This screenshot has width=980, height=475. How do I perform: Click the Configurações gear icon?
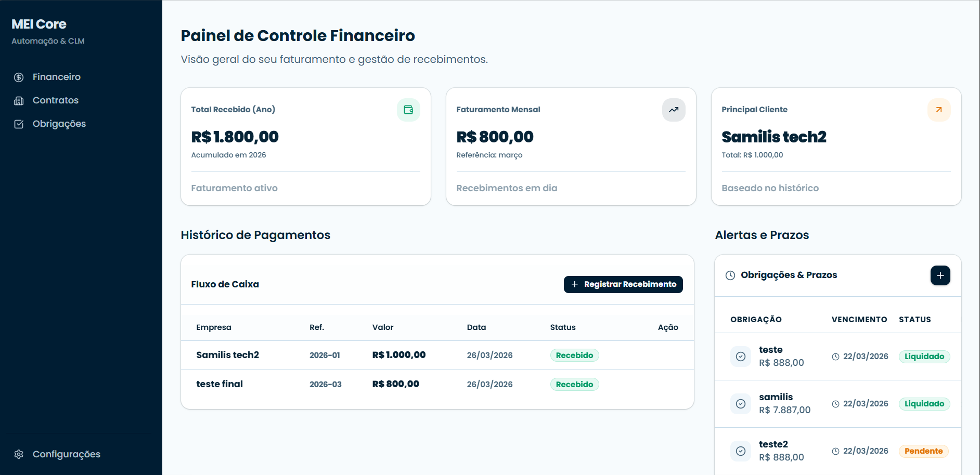(x=18, y=454)
